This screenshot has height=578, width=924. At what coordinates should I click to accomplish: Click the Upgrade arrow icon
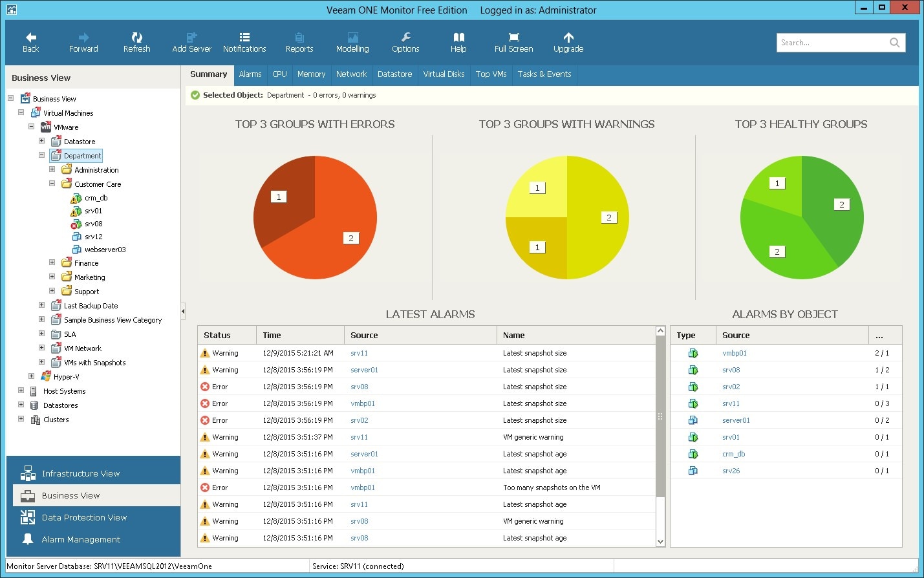pyautogui.click(x=567, y=42)
